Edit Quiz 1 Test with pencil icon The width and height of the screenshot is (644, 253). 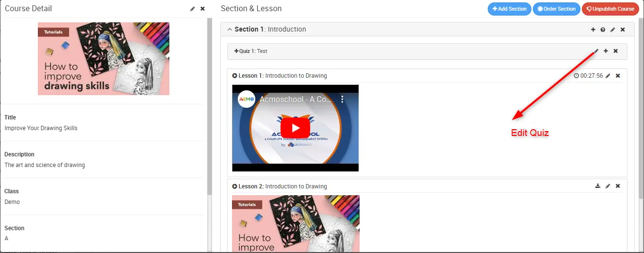click(596, 51)
